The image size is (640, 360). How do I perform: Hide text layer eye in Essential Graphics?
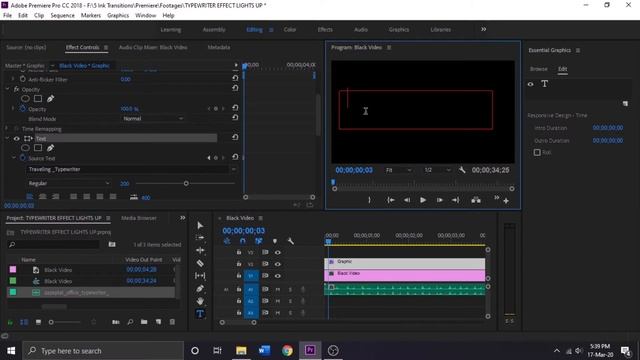click(531, 84)
